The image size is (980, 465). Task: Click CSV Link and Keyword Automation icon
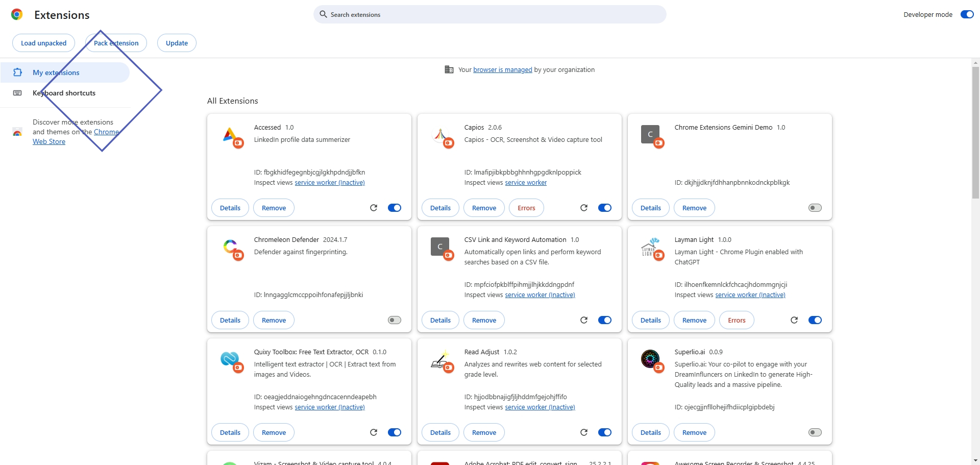click(x=442, y=249)
